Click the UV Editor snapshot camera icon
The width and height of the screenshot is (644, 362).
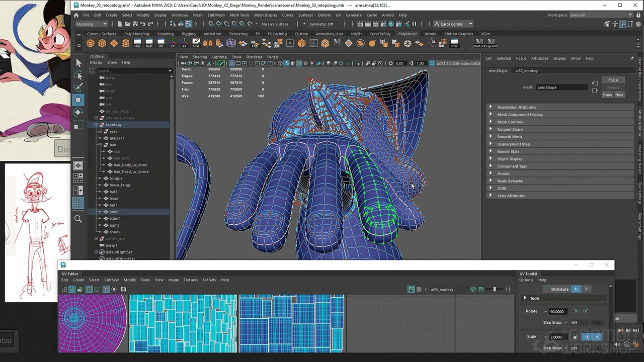[x=123, y=289]
